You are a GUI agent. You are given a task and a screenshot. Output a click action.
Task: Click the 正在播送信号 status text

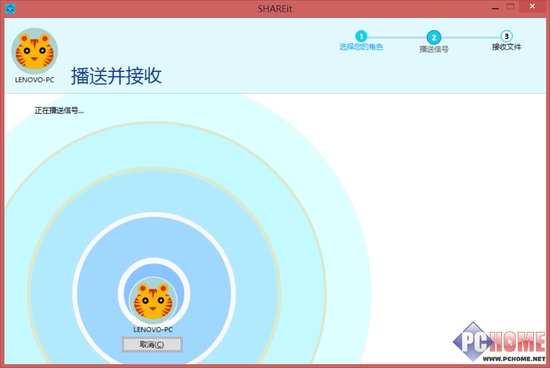click(x=59, y=111)
